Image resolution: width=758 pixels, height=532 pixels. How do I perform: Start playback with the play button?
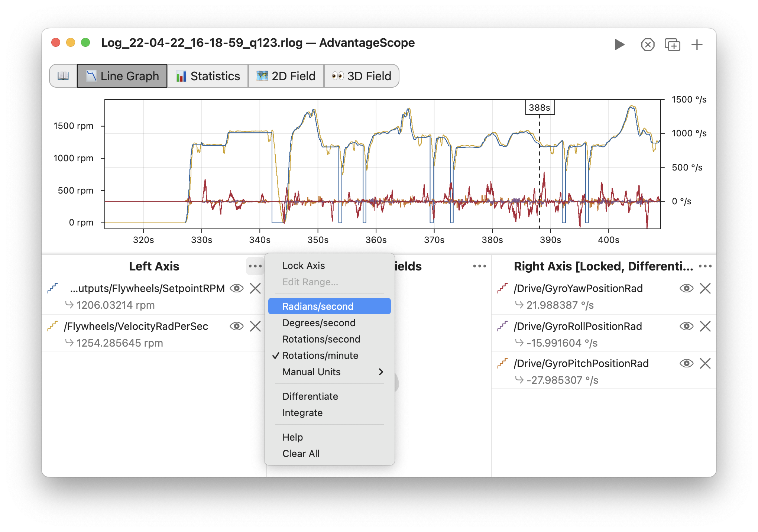tap(619, 45)
